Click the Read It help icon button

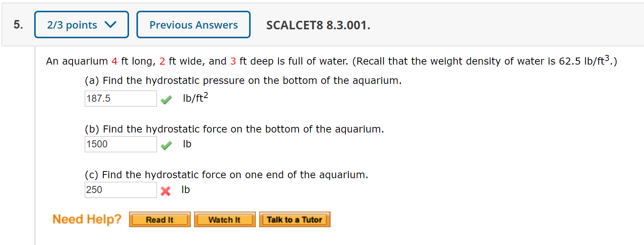[x=160, y=219]
